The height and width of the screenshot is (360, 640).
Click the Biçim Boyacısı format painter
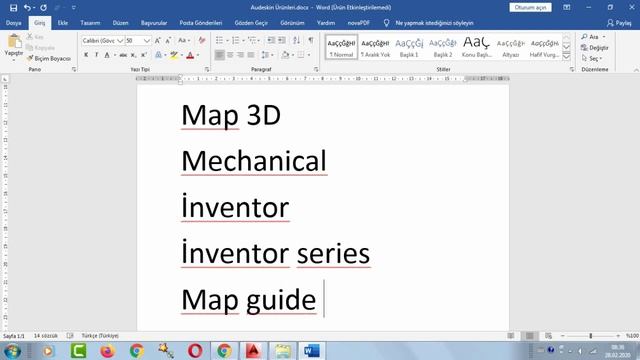[49, 58]
